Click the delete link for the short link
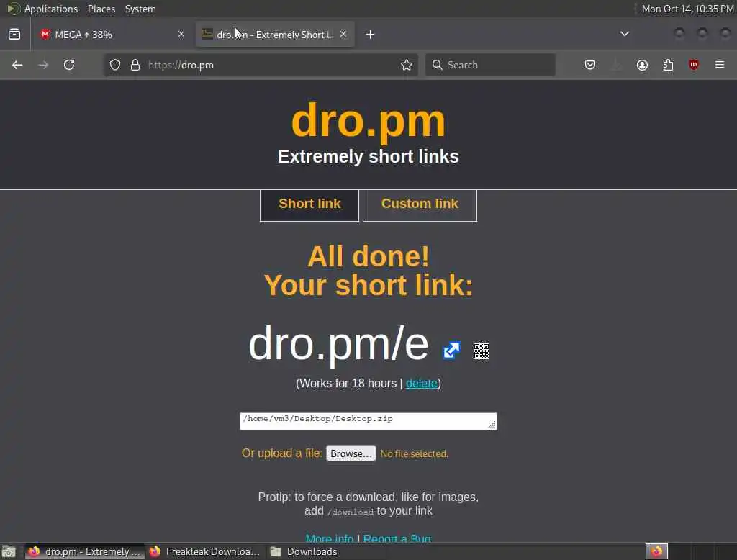This screenshot has width=737, height=560. click(421, 383)
